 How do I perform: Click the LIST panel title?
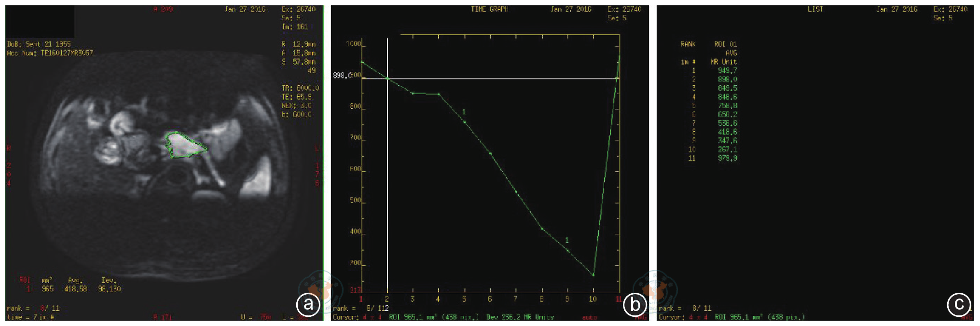point(815,9)
